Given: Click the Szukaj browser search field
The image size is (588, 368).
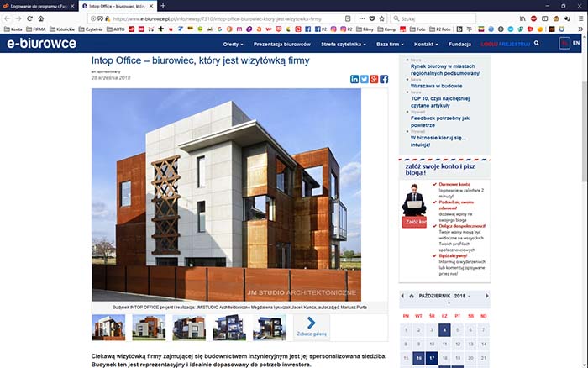Looking at the screenshot, I should 433,18.
